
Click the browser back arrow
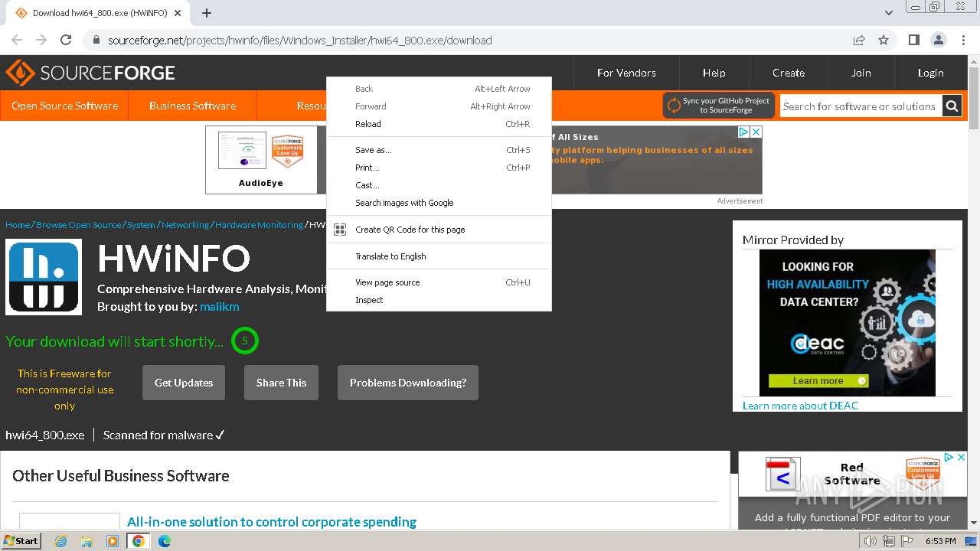click(x=17, y=40)
